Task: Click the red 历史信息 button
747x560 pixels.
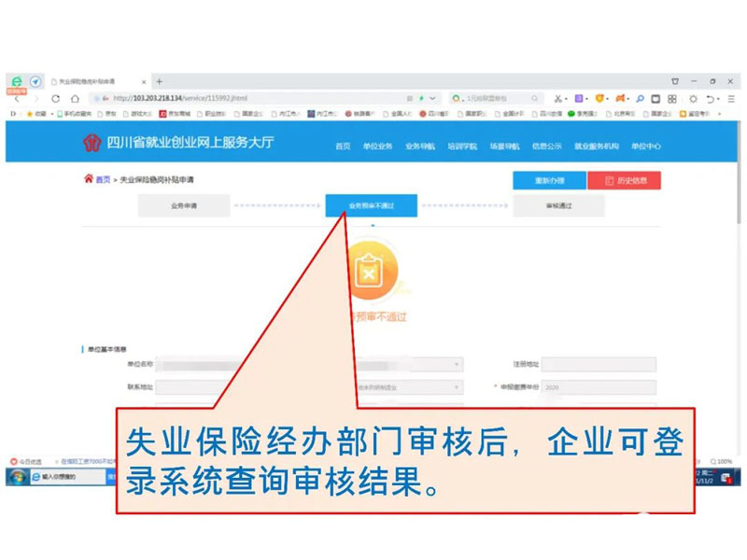Action: coord(626,180)
